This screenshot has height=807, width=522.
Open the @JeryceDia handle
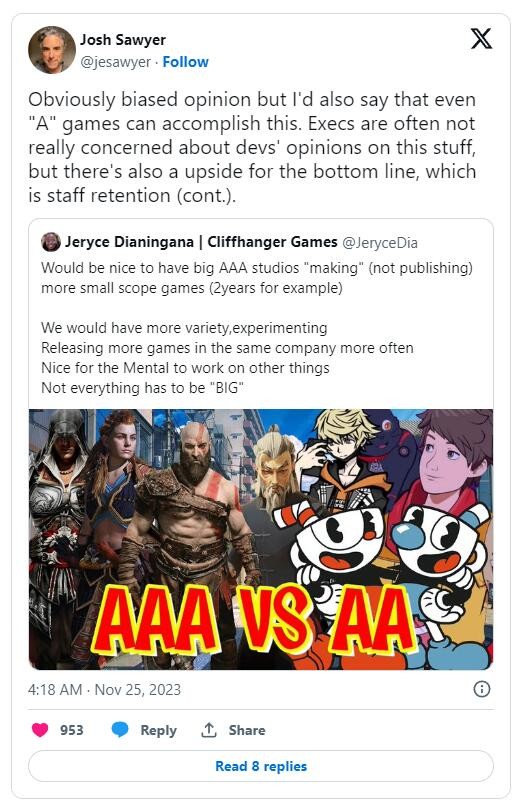(380, 242)
